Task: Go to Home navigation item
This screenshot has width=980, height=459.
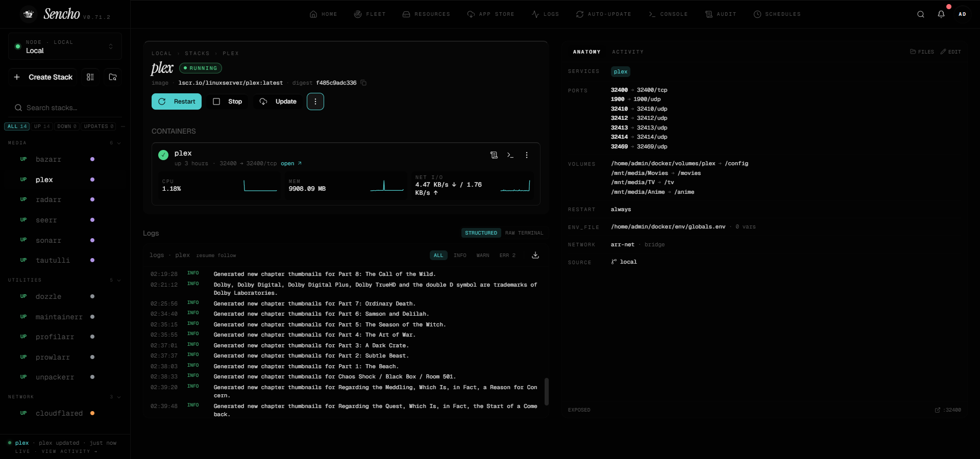Action: coord(324,14)
